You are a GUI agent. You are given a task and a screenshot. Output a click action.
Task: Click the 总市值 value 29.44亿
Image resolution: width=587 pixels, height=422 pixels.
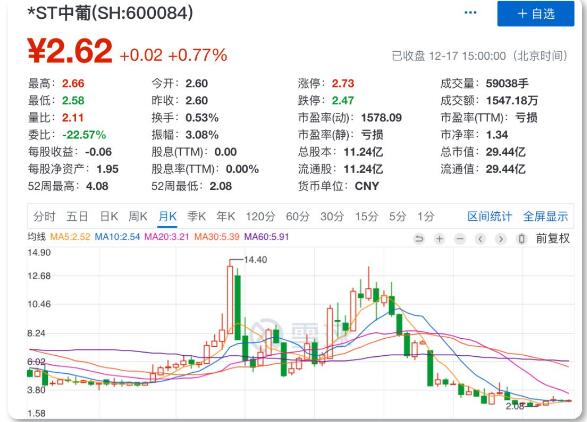pyautogui.click(x=506, y=152)
